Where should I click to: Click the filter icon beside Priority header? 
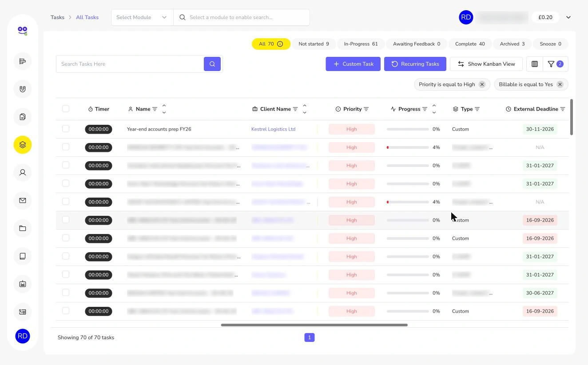(x=366, y=109)
